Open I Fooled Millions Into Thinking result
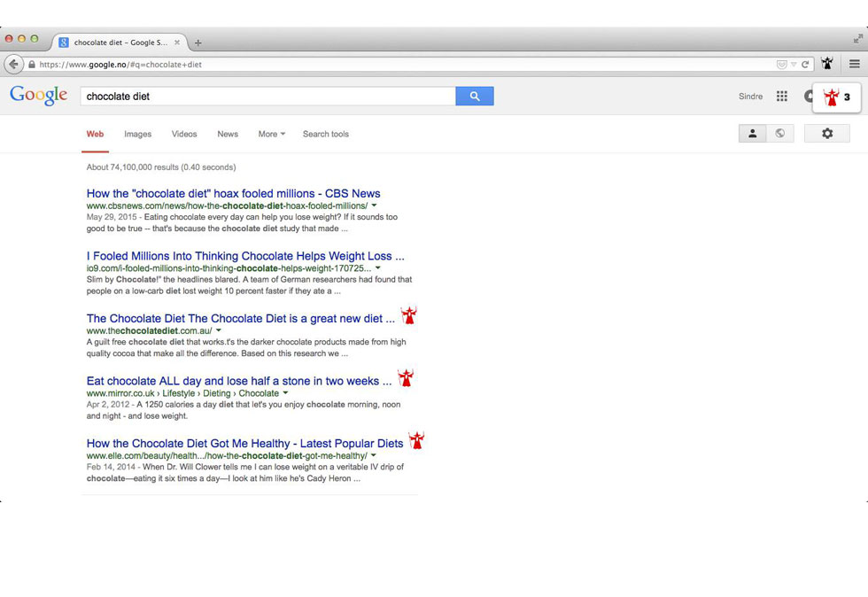Image resolution: width=868 pixels, height=597 pixels. tap(245, 256)
